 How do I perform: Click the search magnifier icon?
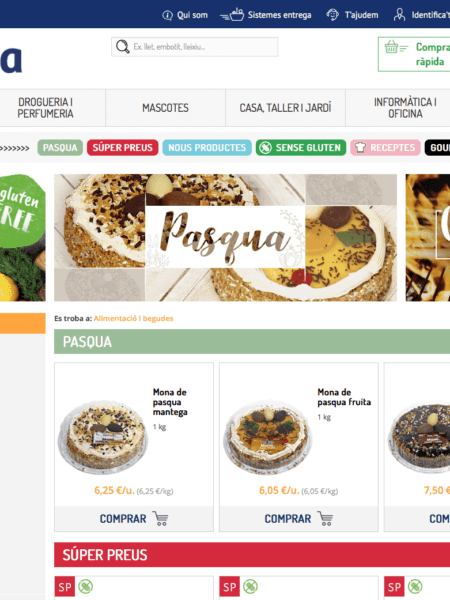(x=122, y=47)
